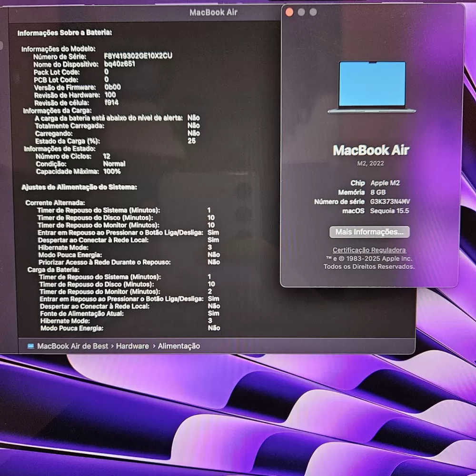
Task: Click Capacidade Máxima value 100%
Action: tap(112, 171)
